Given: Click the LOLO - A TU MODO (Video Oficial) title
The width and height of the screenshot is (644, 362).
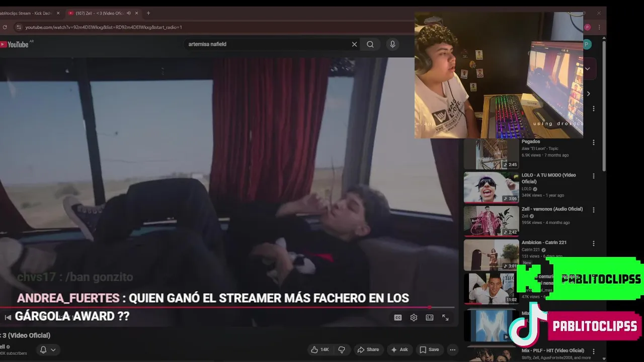Looking at the screenshot, I should point(549,178).
